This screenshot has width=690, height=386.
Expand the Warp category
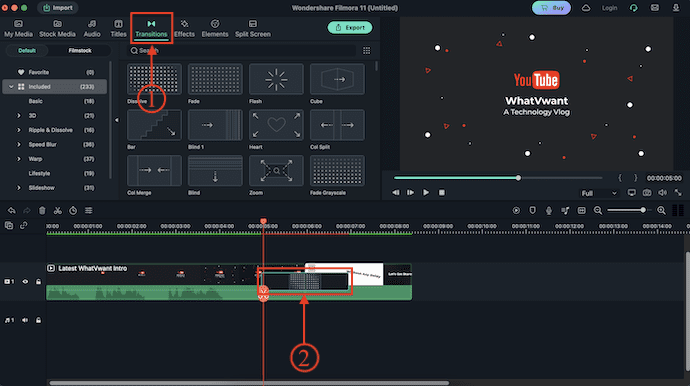18,159
